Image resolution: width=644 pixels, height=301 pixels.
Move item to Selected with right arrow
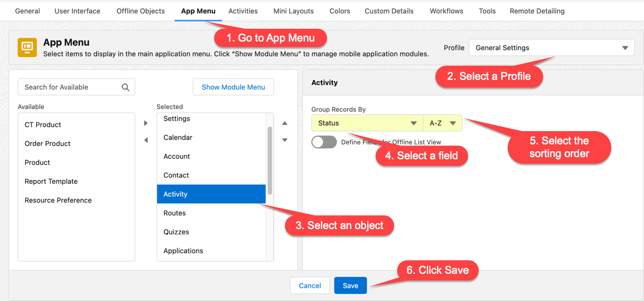146,123
